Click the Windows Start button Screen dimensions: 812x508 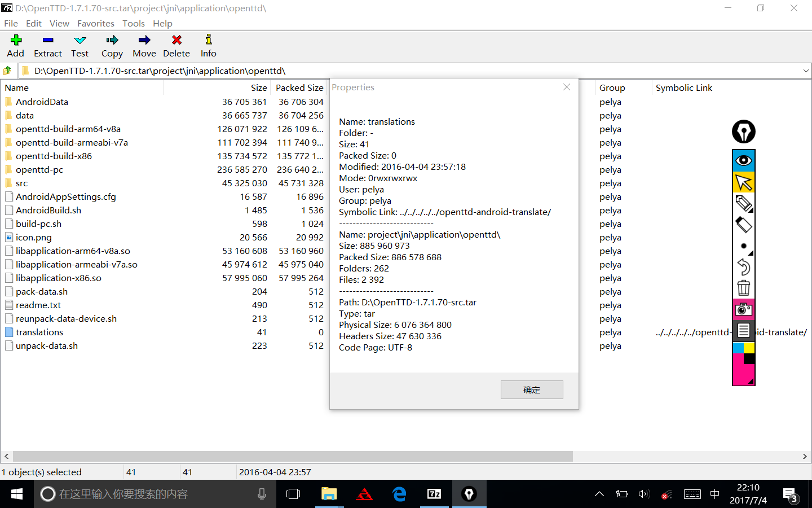point(17,494)
